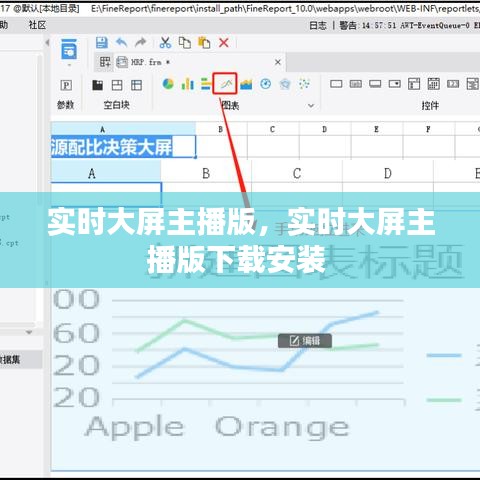Delete with the red X toolbar icon
This screenshot has height=480, width=480.
(x=224, y=43)
